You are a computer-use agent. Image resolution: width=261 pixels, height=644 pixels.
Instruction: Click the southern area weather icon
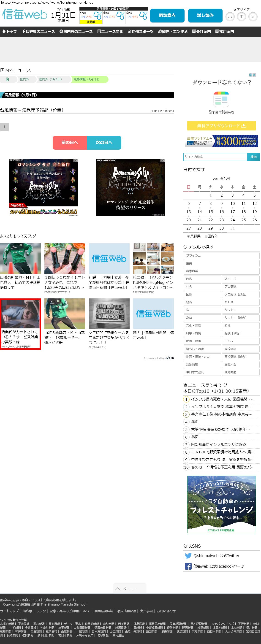point(143,16)
